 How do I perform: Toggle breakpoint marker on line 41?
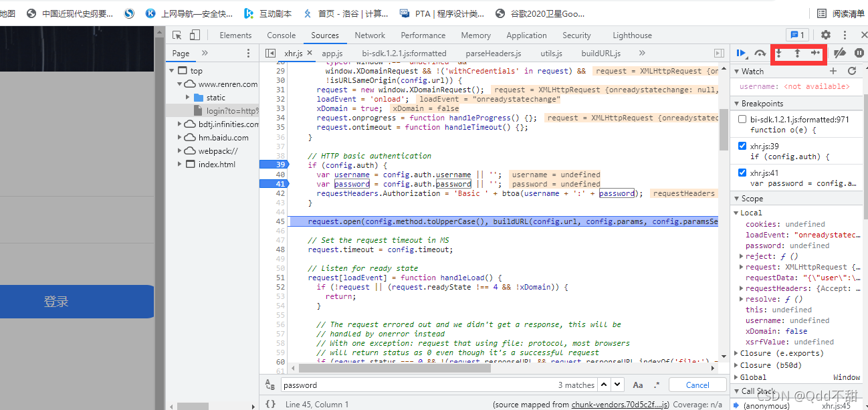click(274, 183)
